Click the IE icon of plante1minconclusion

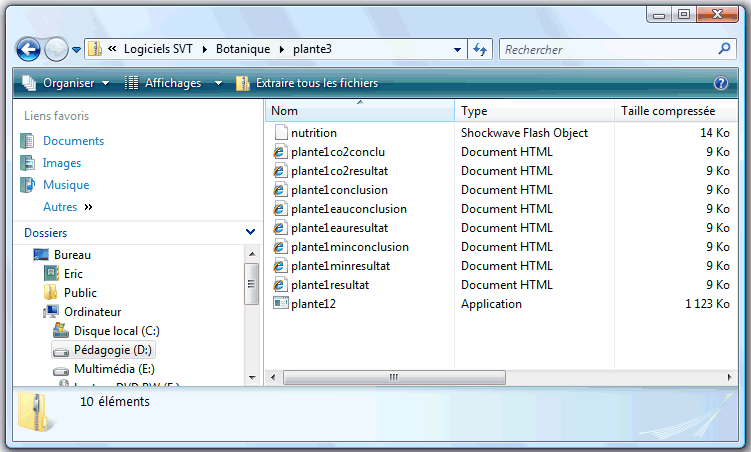(280, 247)
